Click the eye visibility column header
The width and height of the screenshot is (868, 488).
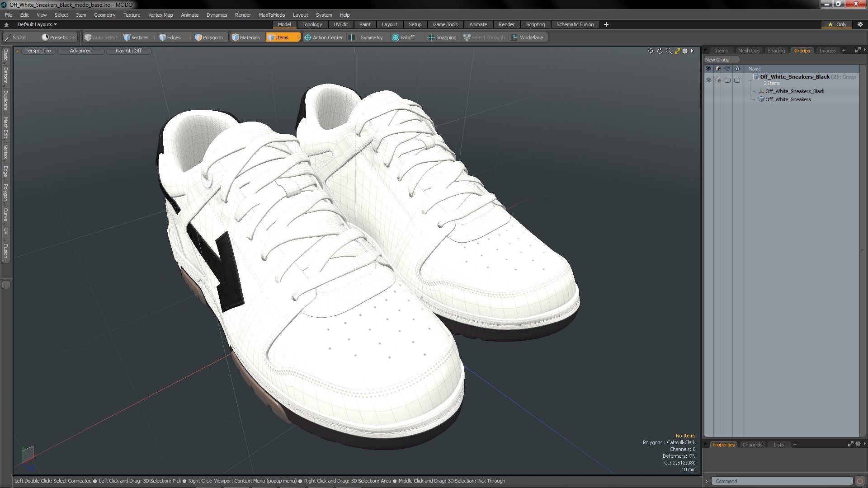pos(708,69)
